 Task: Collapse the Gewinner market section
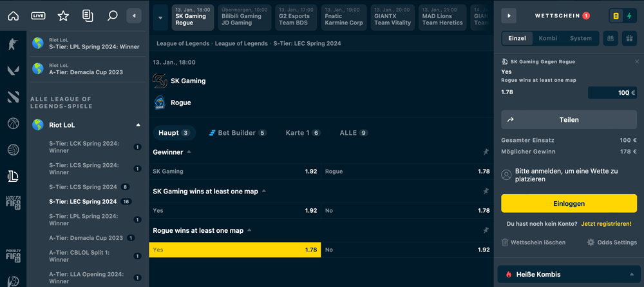click(x=189, y=152)
